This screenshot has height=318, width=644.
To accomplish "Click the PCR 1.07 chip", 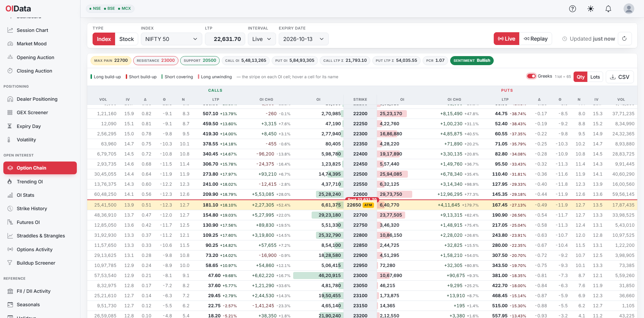I will 435,60.
